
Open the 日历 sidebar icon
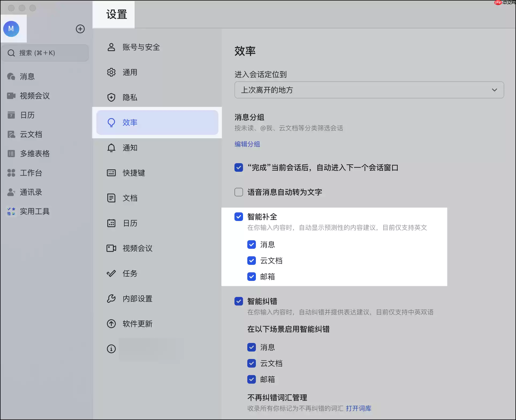tap(11, 115)
